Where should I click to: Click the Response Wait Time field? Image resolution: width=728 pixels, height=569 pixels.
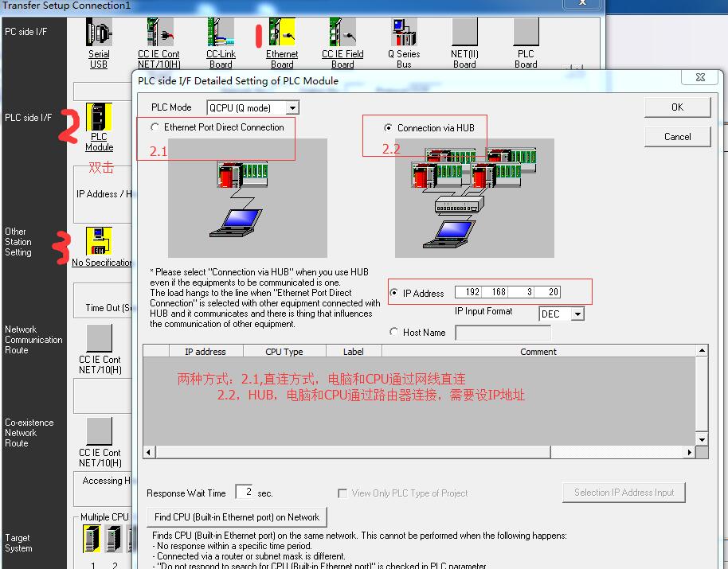coord(244,493)
